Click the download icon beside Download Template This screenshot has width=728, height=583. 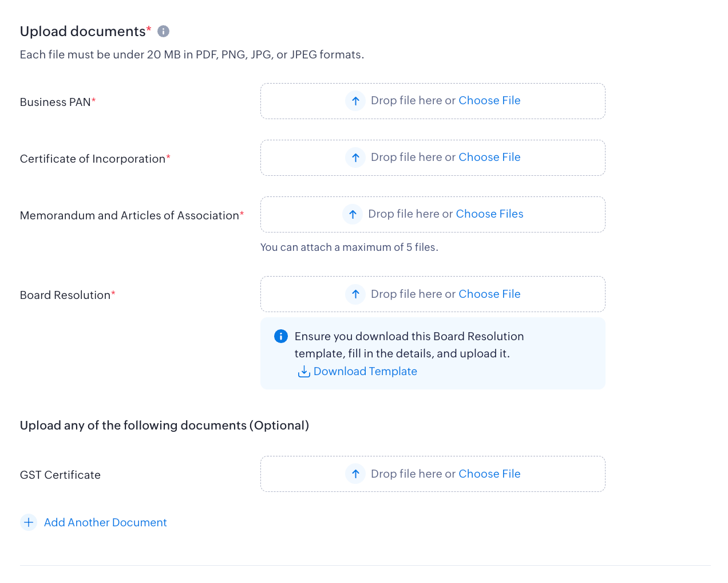click(304, 372)
